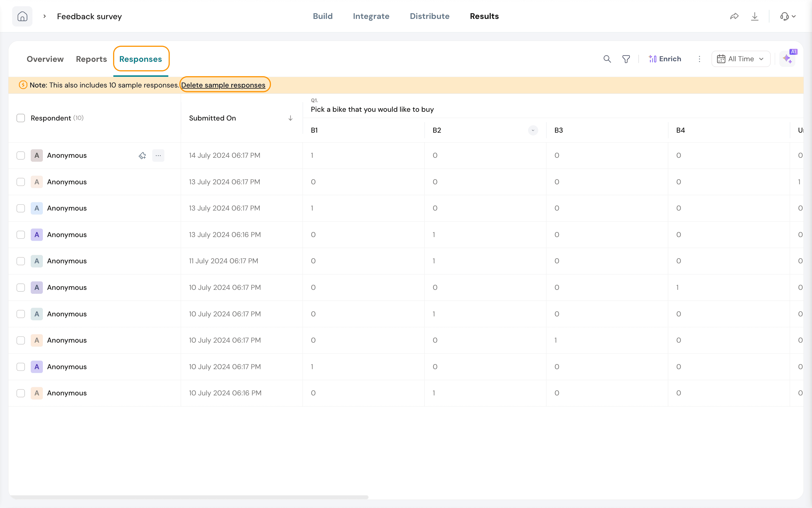812x508 pixels.
Task: Open search in responses toolbar
Action: [607, 59]
